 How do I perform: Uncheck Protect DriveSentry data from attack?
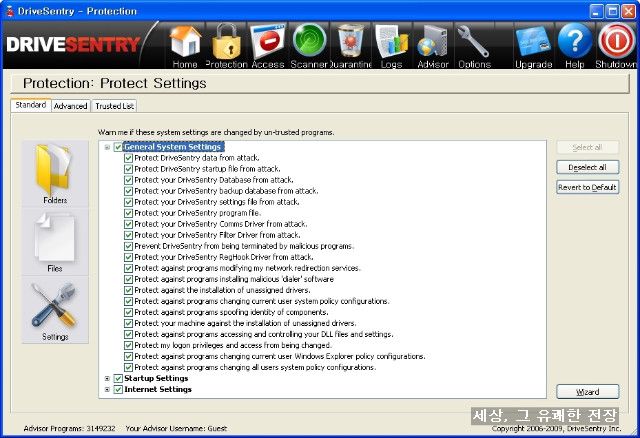point(128,158)
